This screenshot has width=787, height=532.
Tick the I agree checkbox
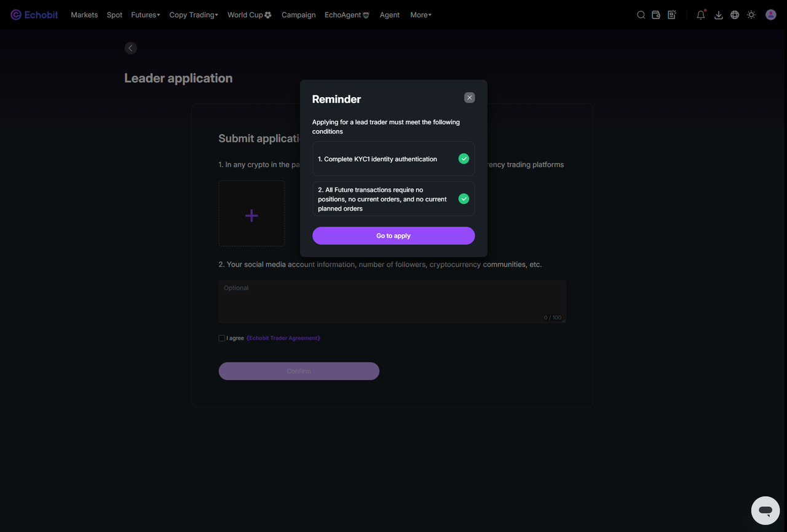(x=222, y=338)
